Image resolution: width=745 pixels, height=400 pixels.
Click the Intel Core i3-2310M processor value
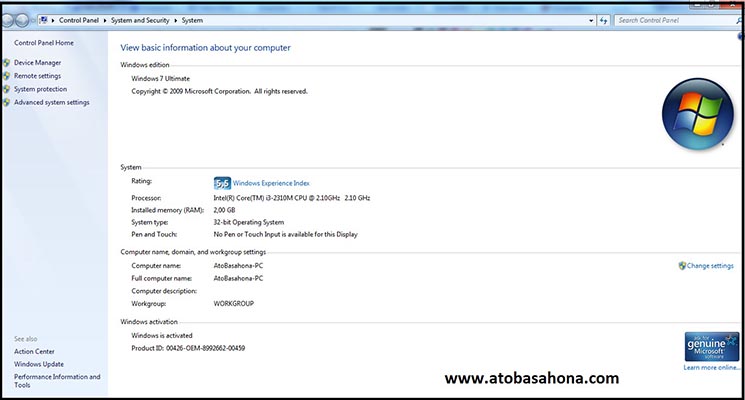click(292, 198)
